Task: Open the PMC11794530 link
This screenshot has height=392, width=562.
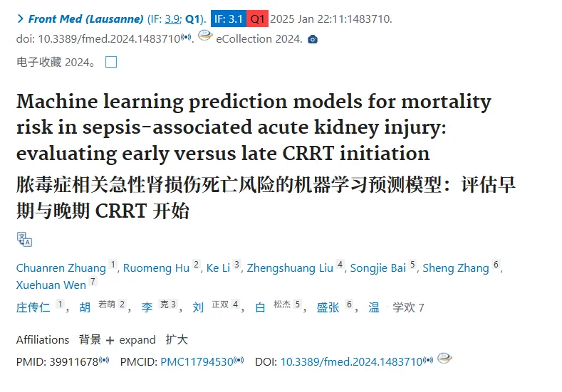Action: pos(197,362)
